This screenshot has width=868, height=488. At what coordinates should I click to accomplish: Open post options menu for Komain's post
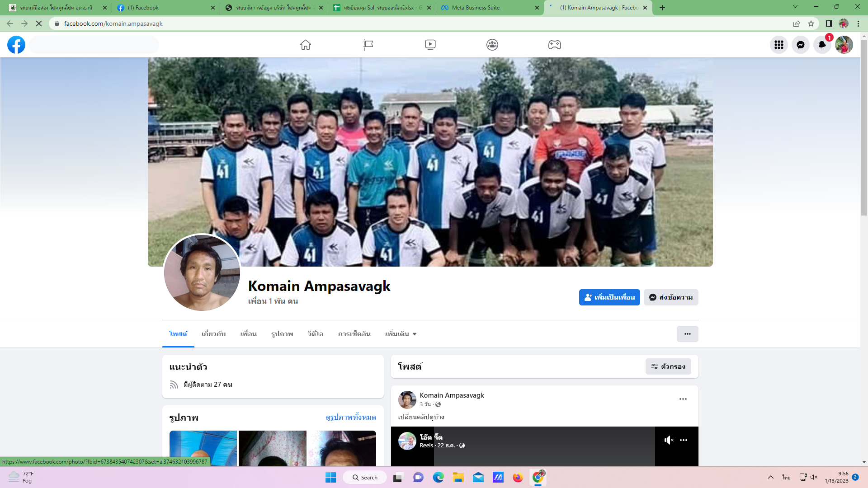(683, 399)
